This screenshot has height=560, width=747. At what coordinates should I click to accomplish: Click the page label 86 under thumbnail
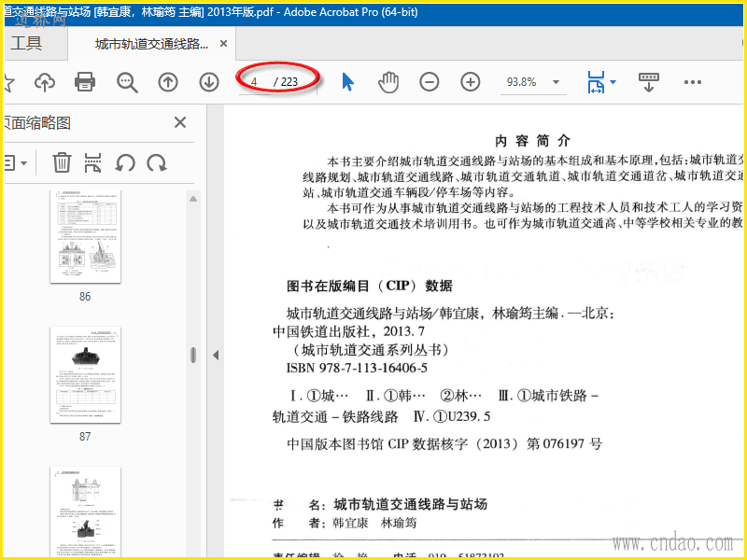tap(85, 297)
